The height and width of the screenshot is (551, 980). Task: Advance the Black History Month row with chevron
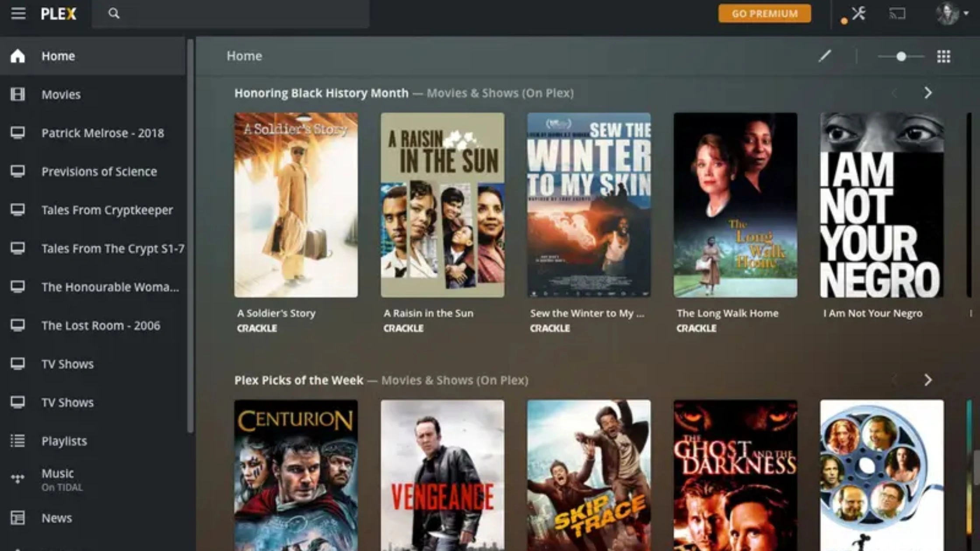click(927, 93)
